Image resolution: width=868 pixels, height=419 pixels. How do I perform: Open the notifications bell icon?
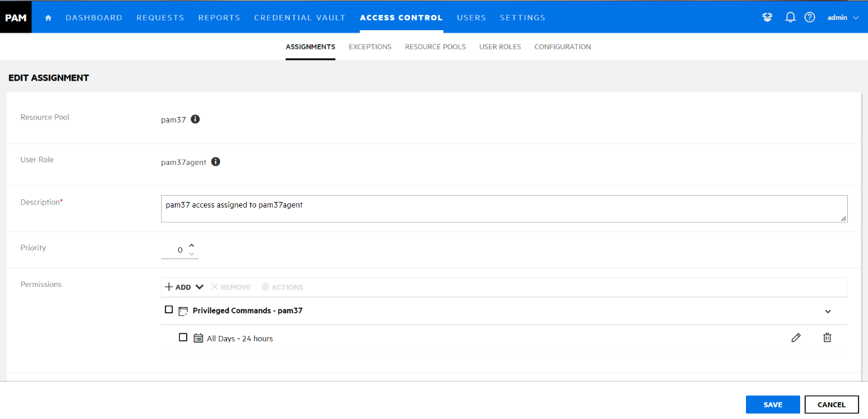791,18
